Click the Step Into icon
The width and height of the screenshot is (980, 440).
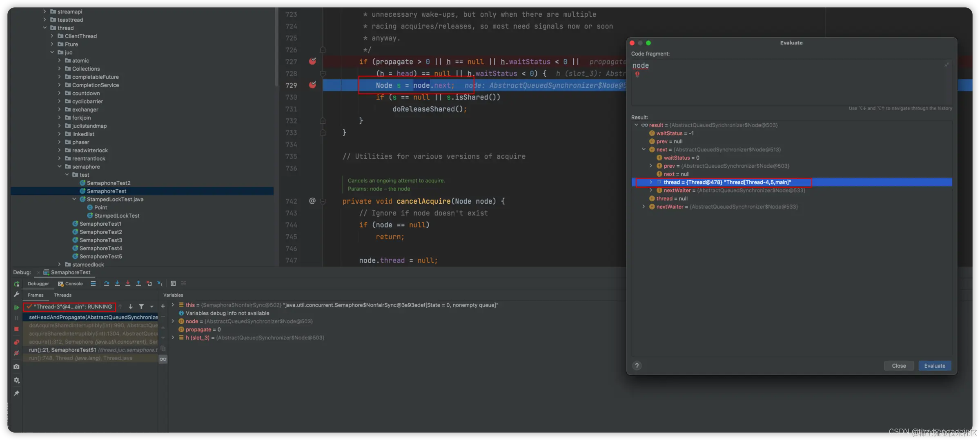tap(117, 283)
